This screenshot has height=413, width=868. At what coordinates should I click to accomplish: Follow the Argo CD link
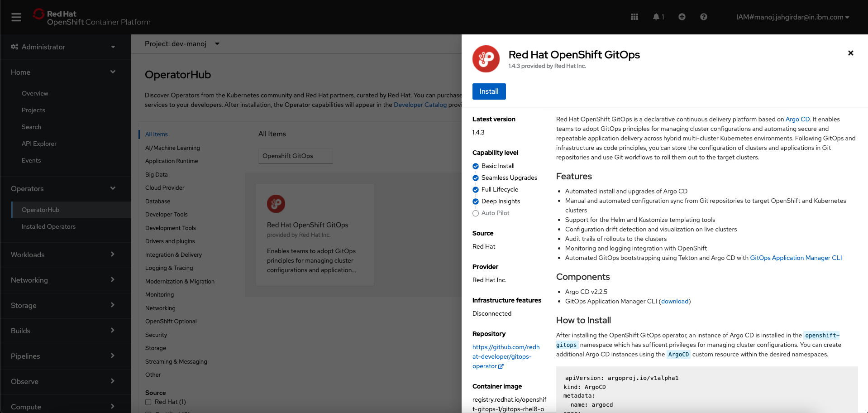point(797,119)
